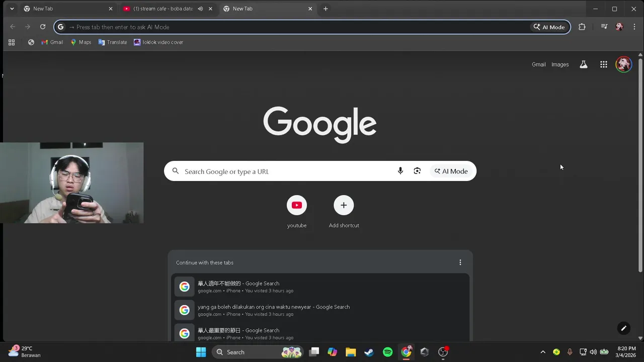This screenshot has width=644, height=362.
Task: Click AI Mode in search box
Action: [x=451, y=171]
